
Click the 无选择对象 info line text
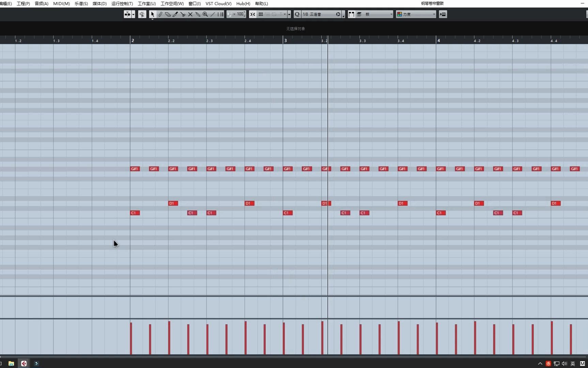(295, 29)
